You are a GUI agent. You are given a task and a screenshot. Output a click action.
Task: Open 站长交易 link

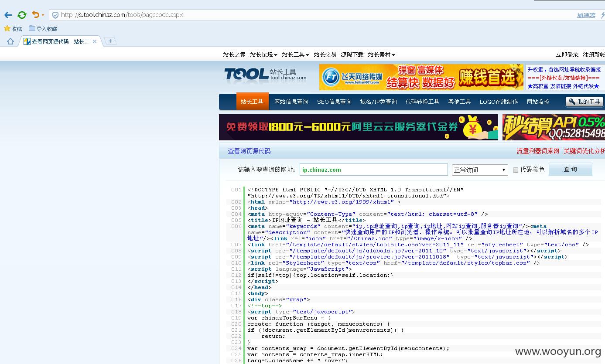(325, 54)
